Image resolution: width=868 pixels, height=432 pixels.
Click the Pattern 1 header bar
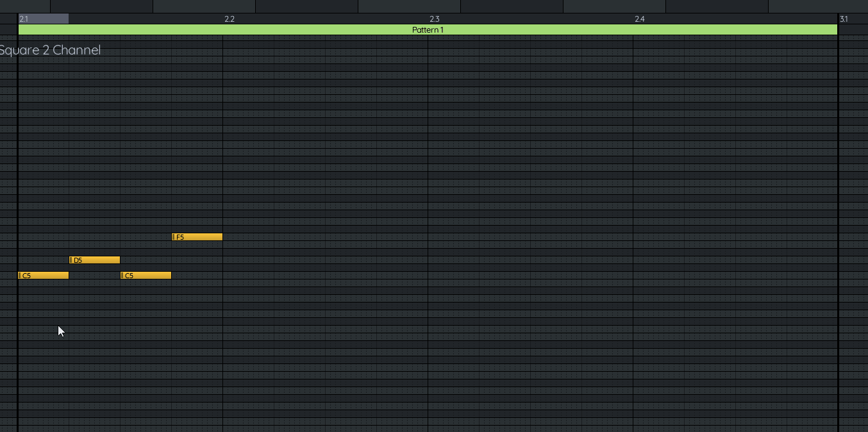tap(428, 30)
